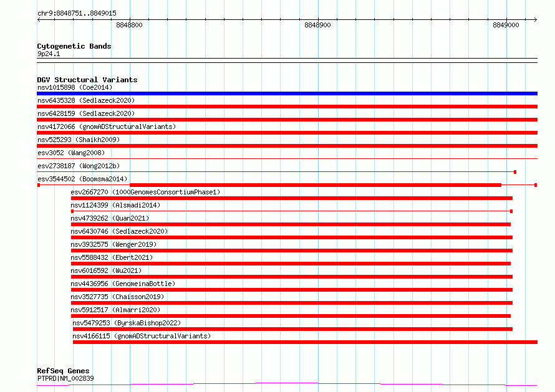The height and width of the screenshot is (392, 555).
Task: Select the thick bar of esv3544502 (Boomsma2014)
Action: tap(316, 185)
